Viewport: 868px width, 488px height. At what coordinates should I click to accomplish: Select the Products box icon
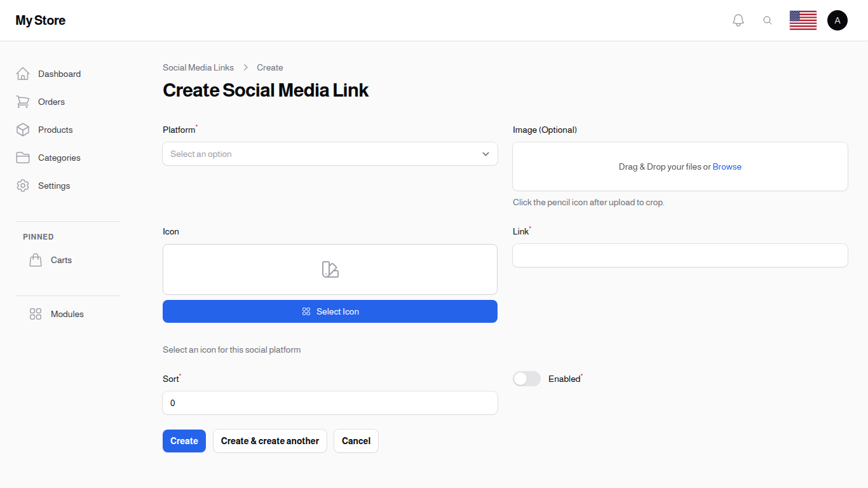(x=23, y=130)
